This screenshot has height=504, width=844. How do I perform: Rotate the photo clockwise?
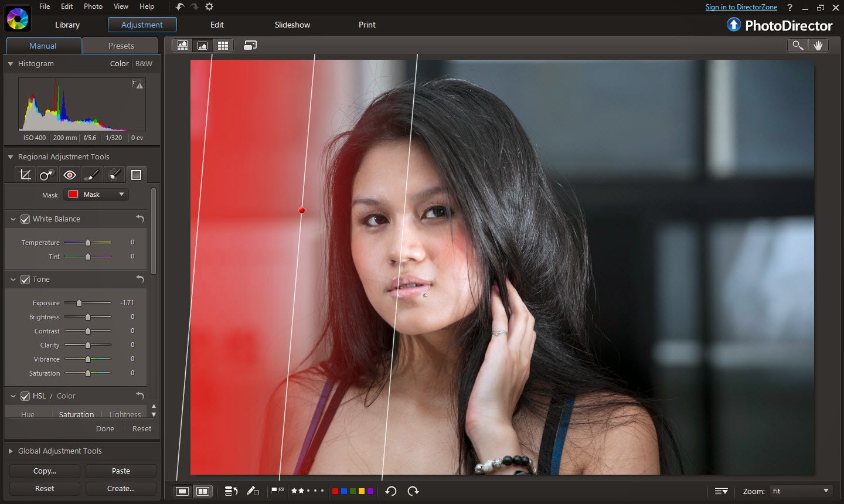(413, 491)
